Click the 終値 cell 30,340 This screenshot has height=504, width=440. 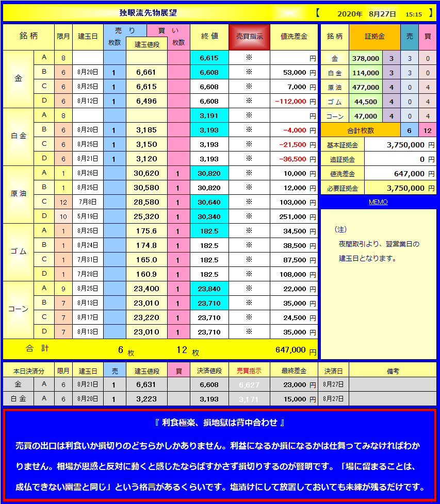click(x=209, y=217)
